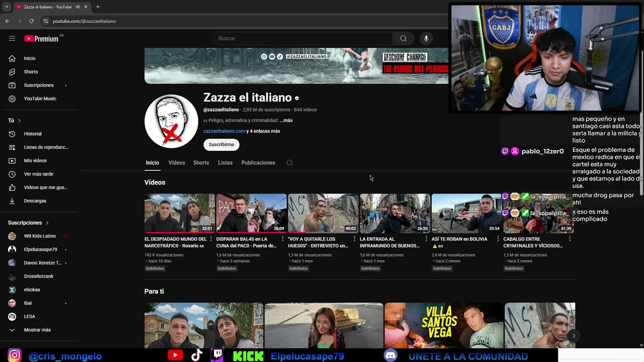Switch to Vídeos channel tab
The width and height of the screenshot is (644, 362).
177,163
